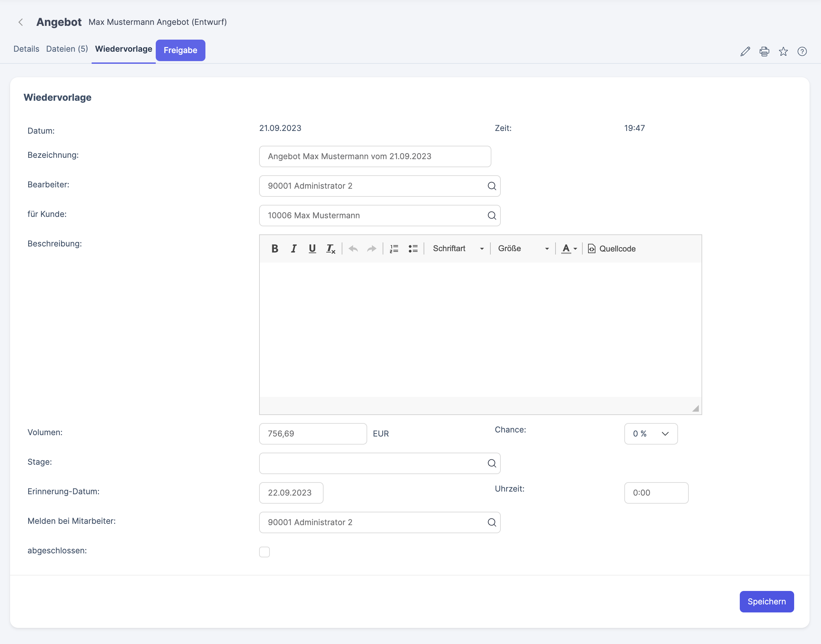Toggle italic text formatting
The height and width of the screenshot is (644, 821).
pos(294,248)
